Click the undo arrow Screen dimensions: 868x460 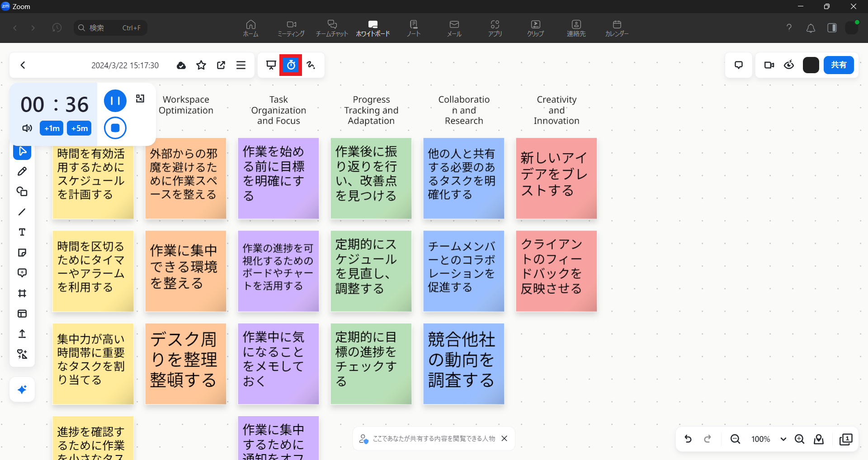(688, 439)
